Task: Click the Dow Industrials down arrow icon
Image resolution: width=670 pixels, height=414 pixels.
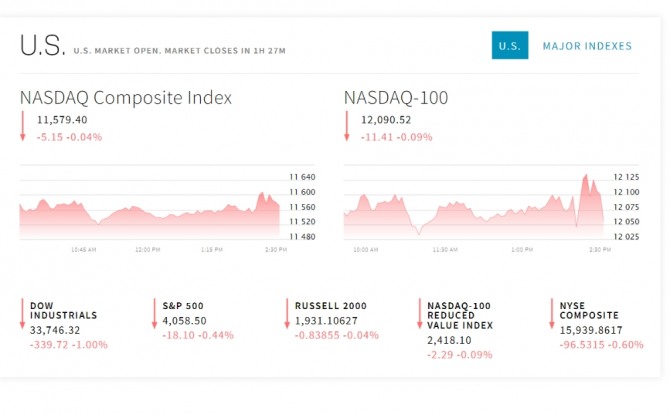Action: pos(22,315)
